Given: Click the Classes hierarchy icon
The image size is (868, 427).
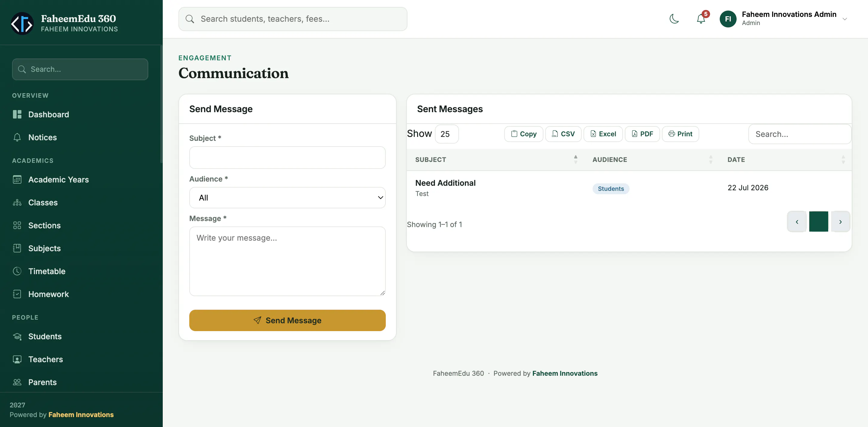Looking at the screenshot, I should pyautogui.click(x=17, y=203).
